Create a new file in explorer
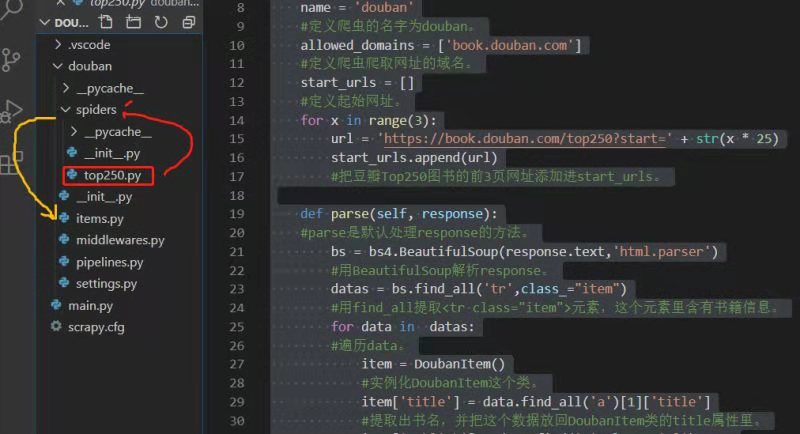Image resolution: width=800 pixels, height=434 pixels. 106,22
